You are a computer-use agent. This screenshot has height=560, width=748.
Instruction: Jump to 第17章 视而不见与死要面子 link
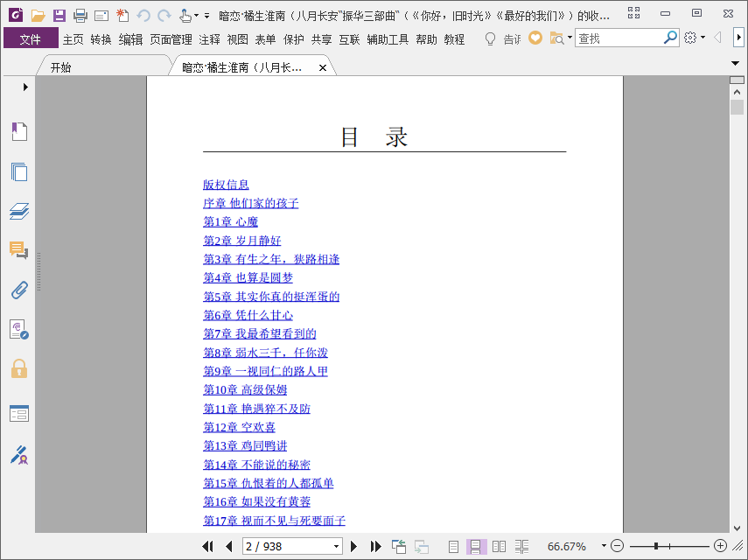pyautogui.click(x=274, y=521)
